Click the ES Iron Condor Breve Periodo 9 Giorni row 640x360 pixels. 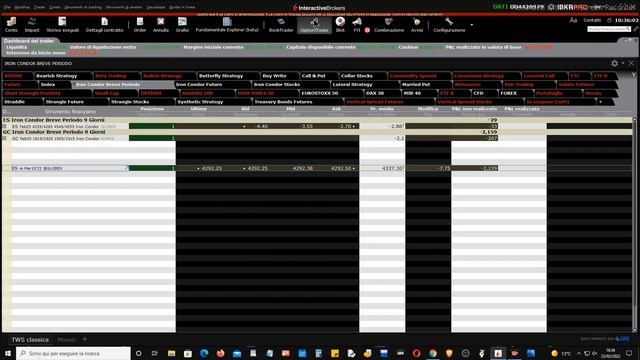pyautogui.click(x=317, y=120)
